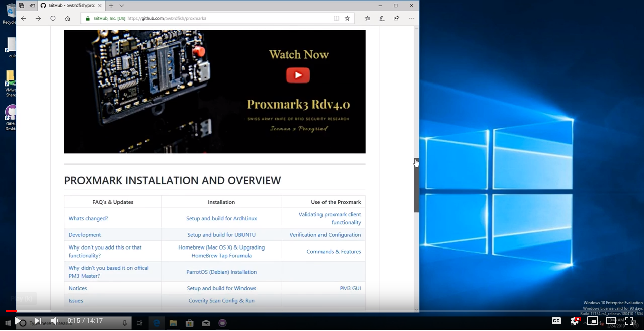644x331 pixels.
Task: Open Microsoft Store from the taskbar
Action: point(190,323)
